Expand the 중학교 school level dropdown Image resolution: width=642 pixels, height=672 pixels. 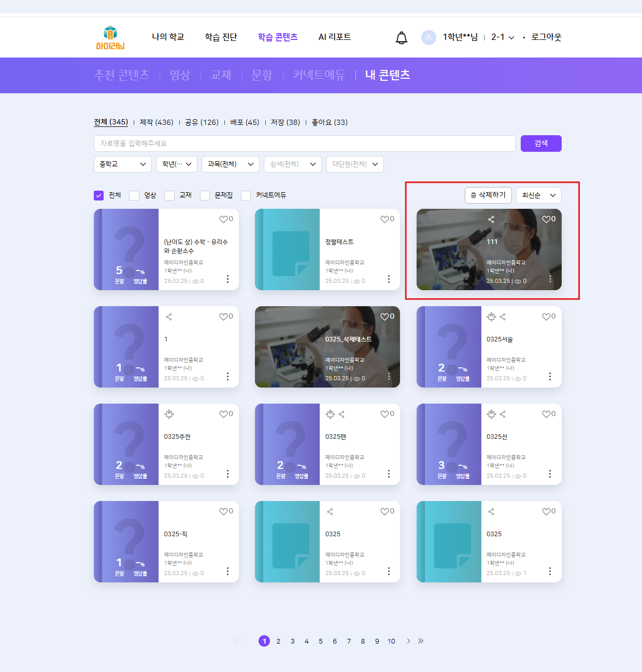(123, 164)
